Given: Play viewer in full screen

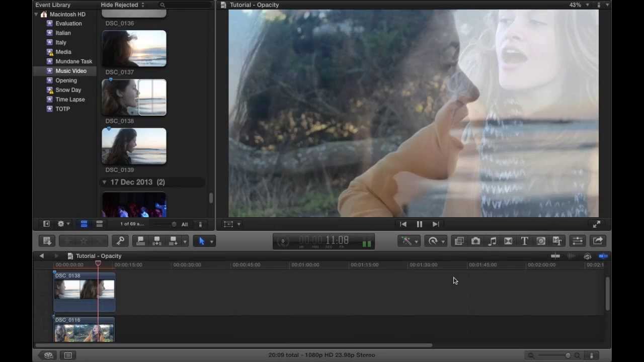Looking at the screenshot, I should click(x=596, y=224).
